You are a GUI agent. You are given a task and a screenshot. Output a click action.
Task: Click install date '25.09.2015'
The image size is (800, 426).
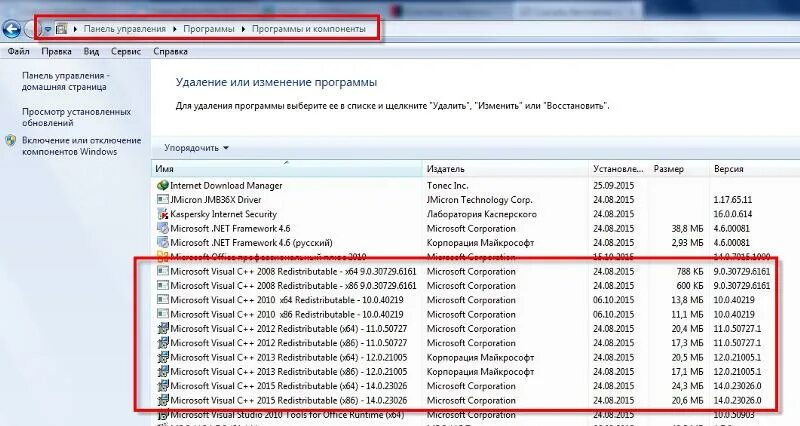pos(613,186)
